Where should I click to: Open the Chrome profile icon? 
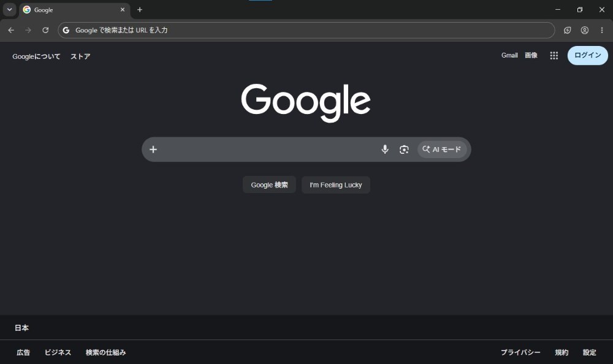pyautogui.click(x=584, y=30)
